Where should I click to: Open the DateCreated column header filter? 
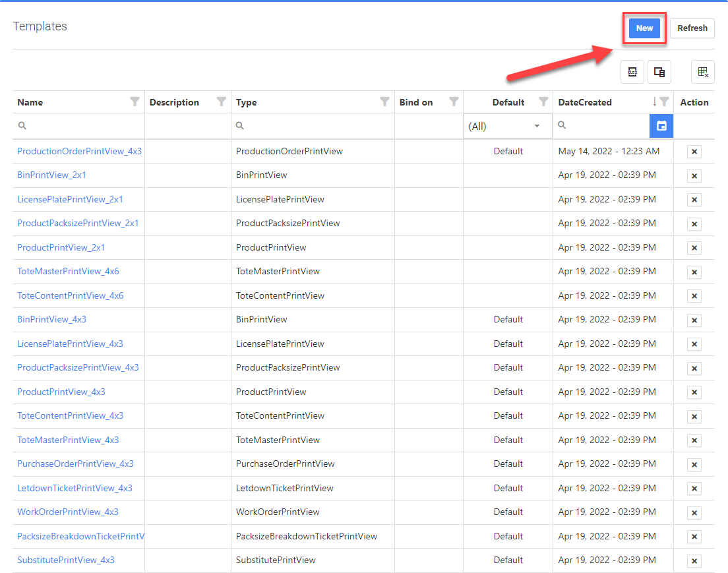tap(665, 102)
